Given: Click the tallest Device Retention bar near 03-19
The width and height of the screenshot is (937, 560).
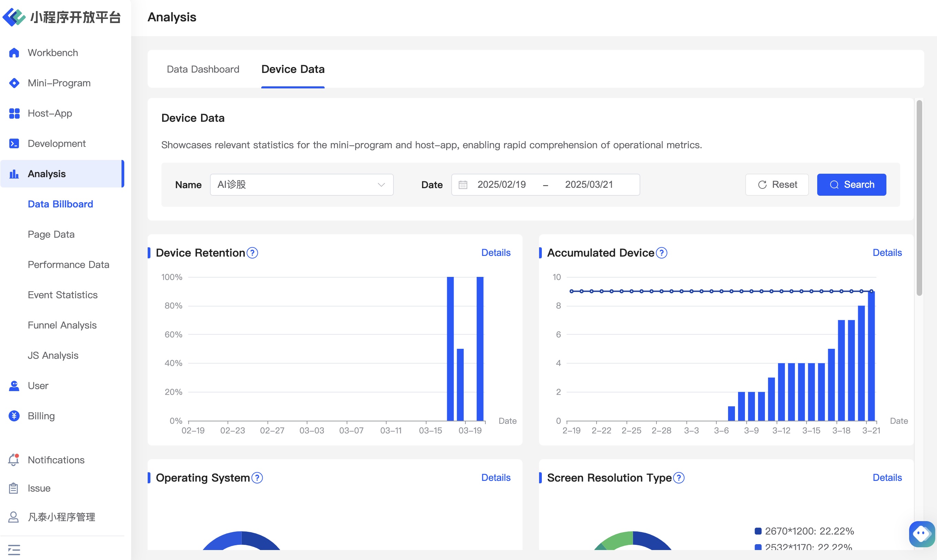Looking at the screenshot, I should pos(480,349).
